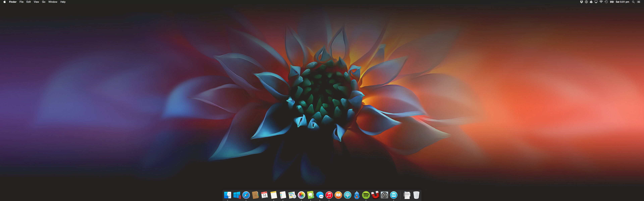The width and height of the screenshot is (644, 201).
Task: Open the Trash in the Dock
Action: click(416, 195)
